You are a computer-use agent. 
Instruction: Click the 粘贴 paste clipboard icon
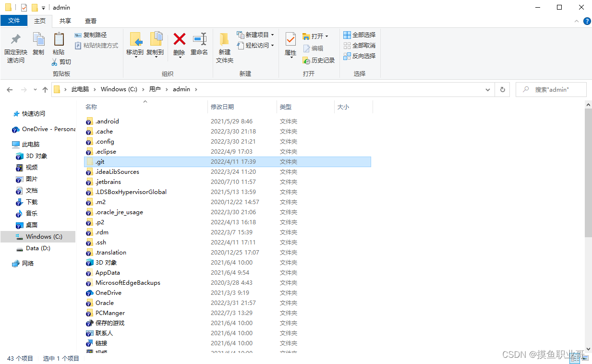coord(59,44)
